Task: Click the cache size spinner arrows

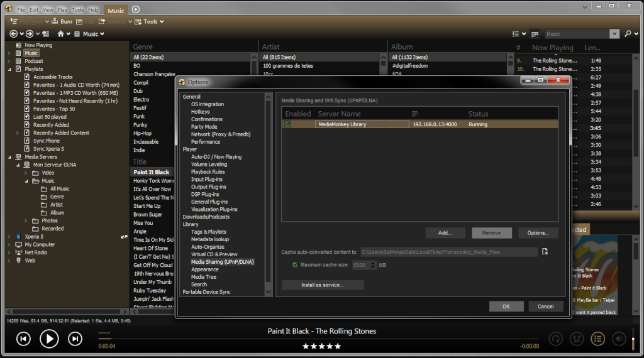Action: (373, 265)
